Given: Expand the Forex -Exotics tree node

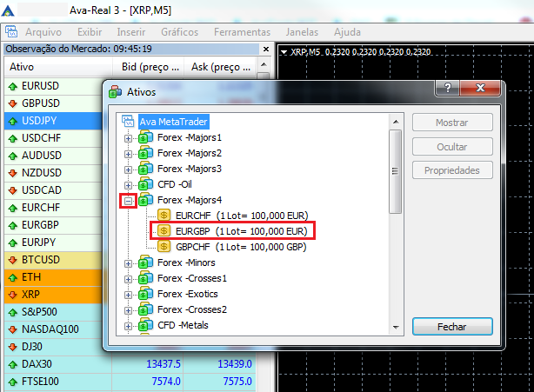Looking at the screenshot, I should click(x=128, y=295).
